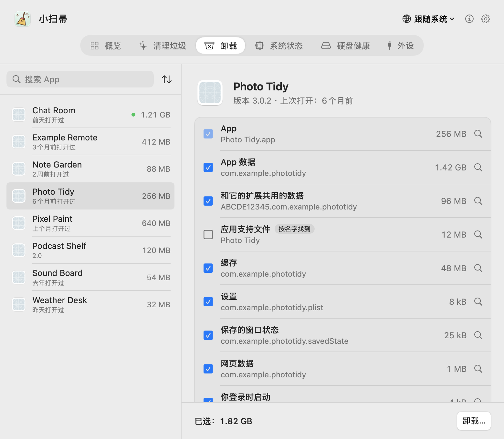Uncheck the 缓存 checkbox
This screenshot has width=504, height=439.
point(208,268)
